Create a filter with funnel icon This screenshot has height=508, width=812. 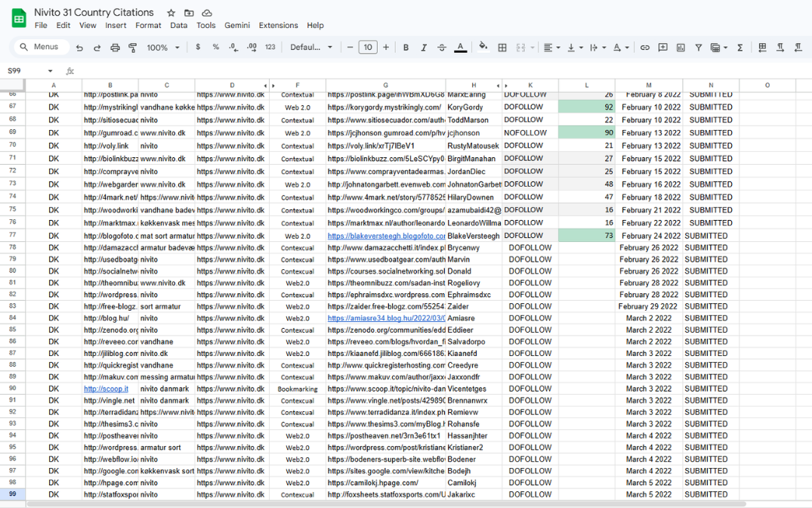[x=698, y=48]
